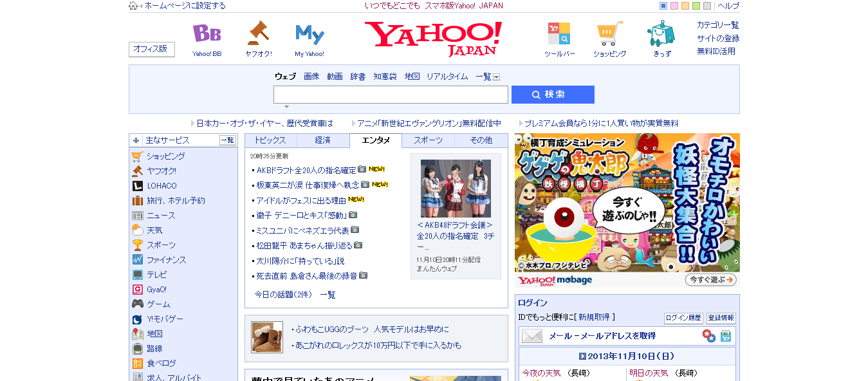This screenshot has width=868, height=381.
Task: Click the 検索 search button
Action: click(553, 95)
